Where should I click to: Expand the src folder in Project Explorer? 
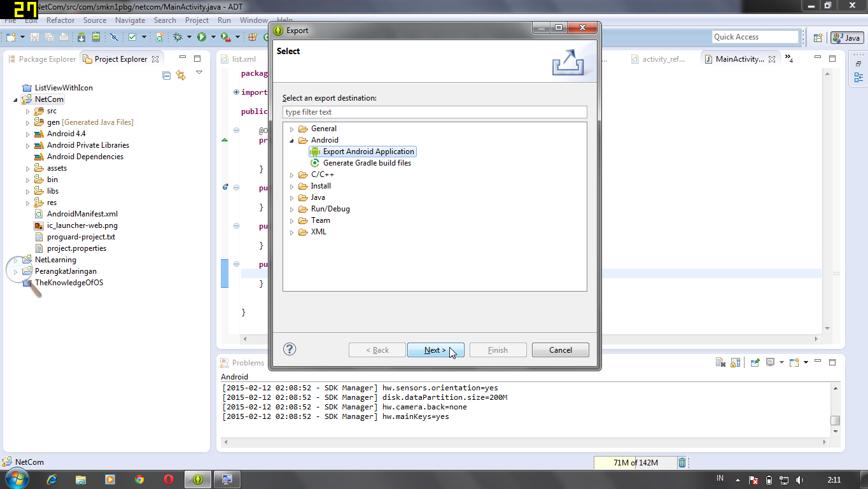[28, 111]
